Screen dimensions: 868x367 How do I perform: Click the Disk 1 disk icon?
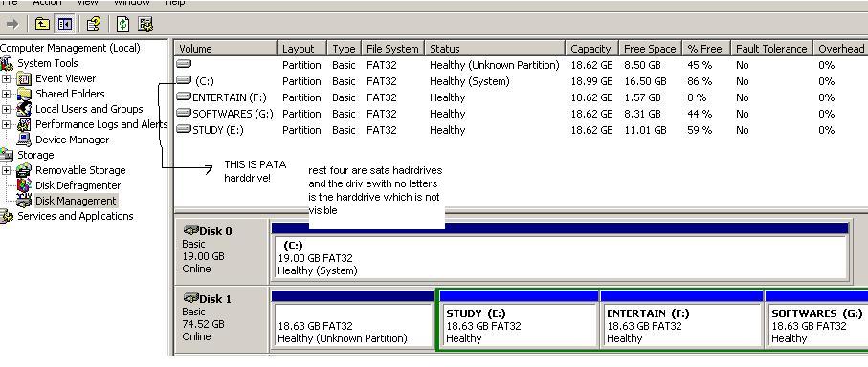pyautogui.click(x=191, y=298)
